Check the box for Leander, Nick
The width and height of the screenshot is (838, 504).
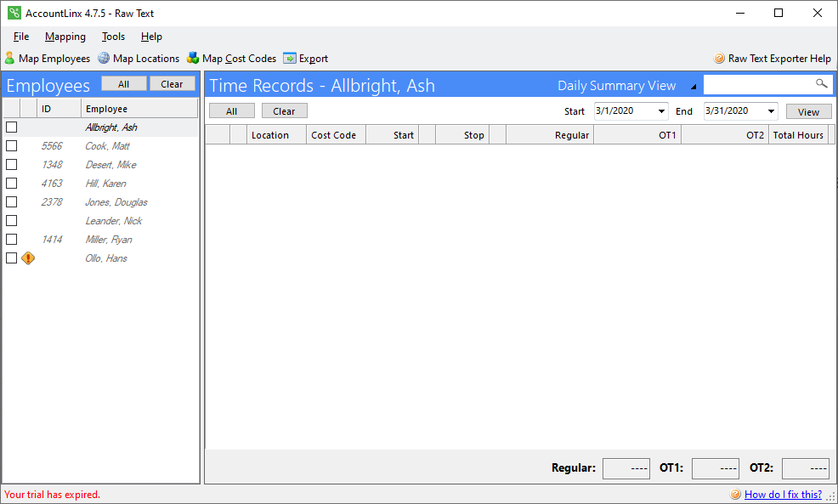pos(11,221)
